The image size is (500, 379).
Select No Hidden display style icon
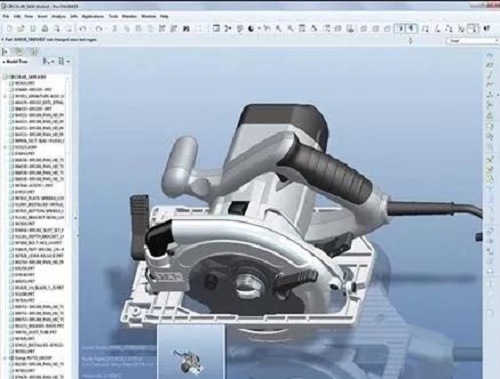(x=387, y=29)
